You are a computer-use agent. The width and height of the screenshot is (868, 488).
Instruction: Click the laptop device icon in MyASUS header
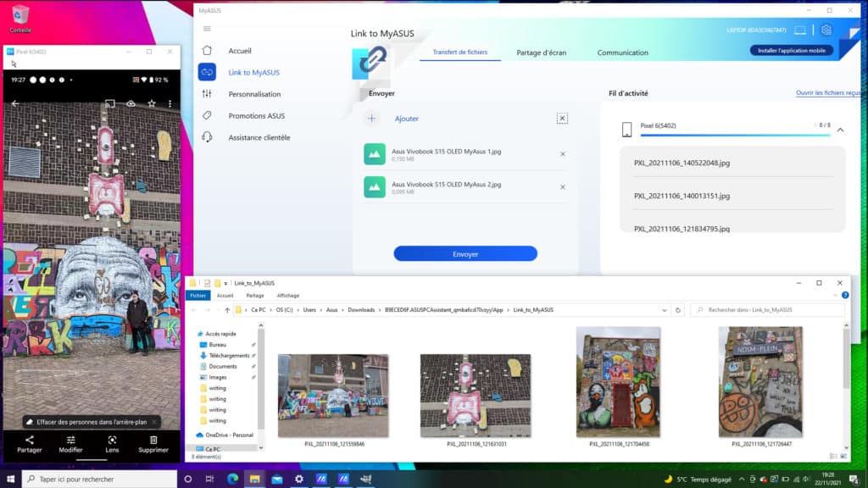(800, 30)
